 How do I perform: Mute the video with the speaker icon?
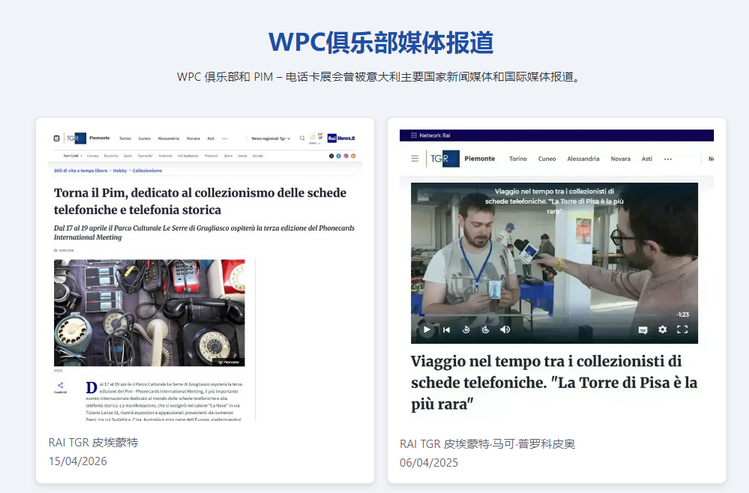(505, 330)
